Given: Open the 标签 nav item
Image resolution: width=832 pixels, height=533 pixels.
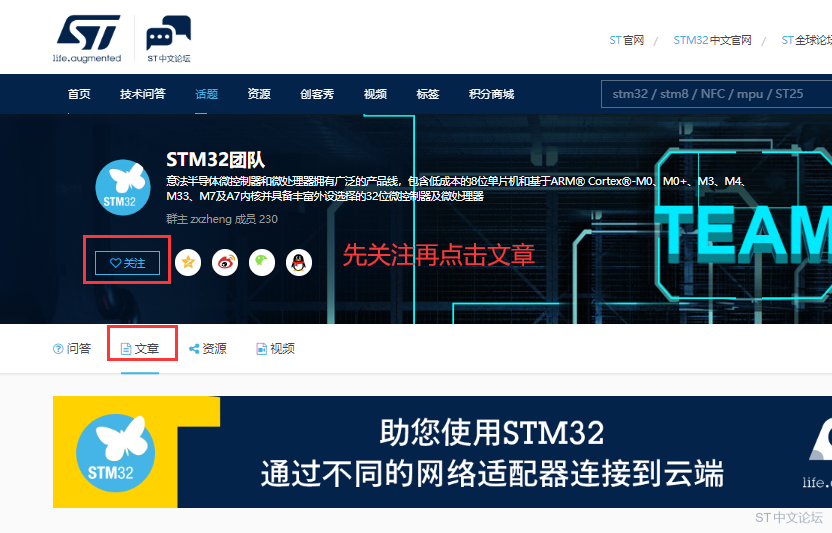Looking at the screenshot, I should (x=428, y=94).
